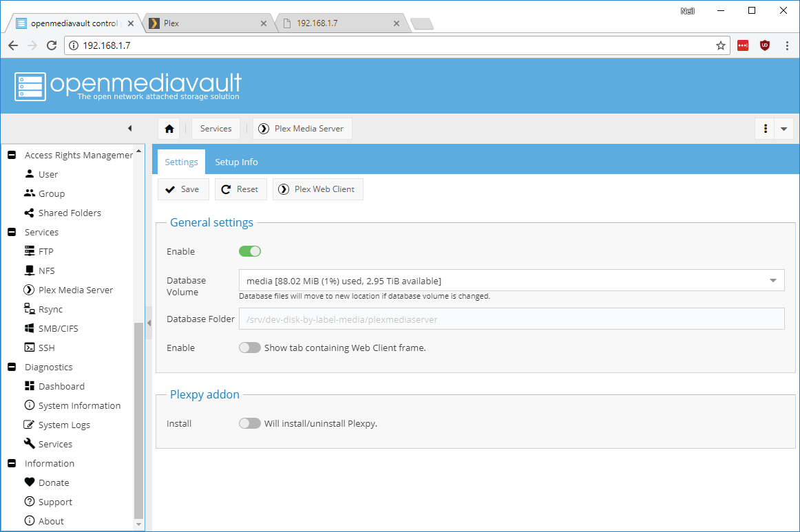
Task: Click the Save button
Action: click(x=183, y=189)
